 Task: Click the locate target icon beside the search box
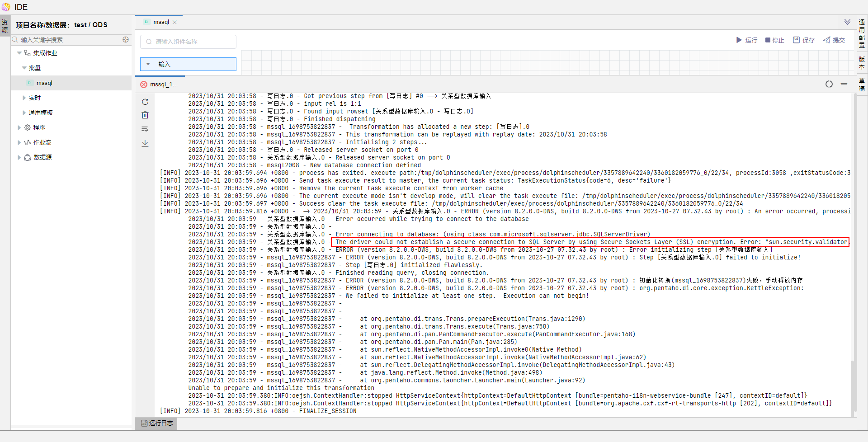tap(126, 40)
